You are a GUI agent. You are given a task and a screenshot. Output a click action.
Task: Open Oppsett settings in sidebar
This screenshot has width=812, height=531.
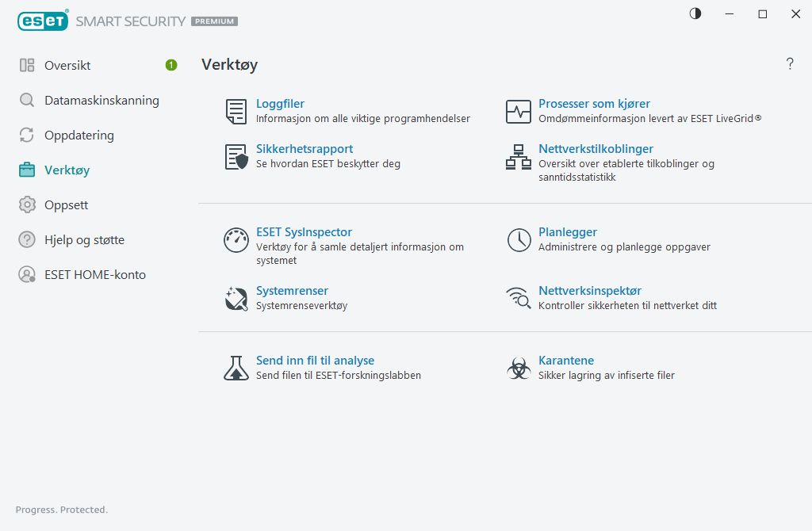[x=66, y=205]
